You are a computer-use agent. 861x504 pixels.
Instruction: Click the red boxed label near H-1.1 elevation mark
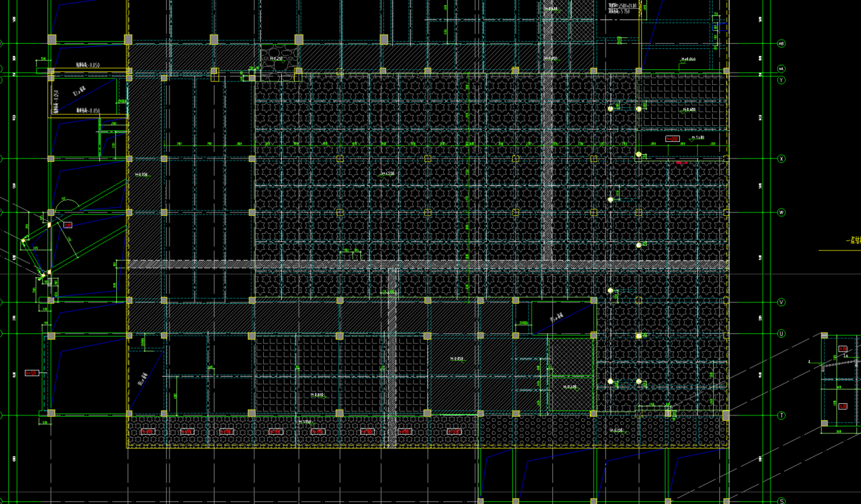672,139
